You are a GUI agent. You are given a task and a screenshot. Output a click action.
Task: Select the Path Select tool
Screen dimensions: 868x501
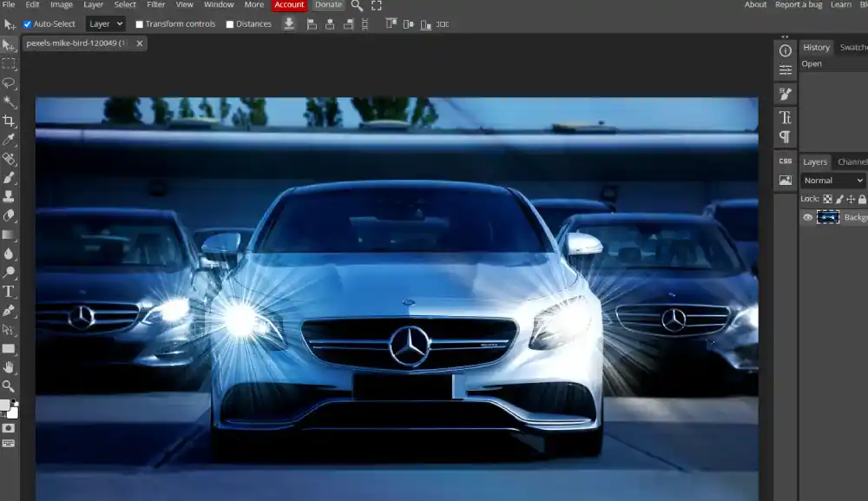pyautogui.click(x=9, y=329)
